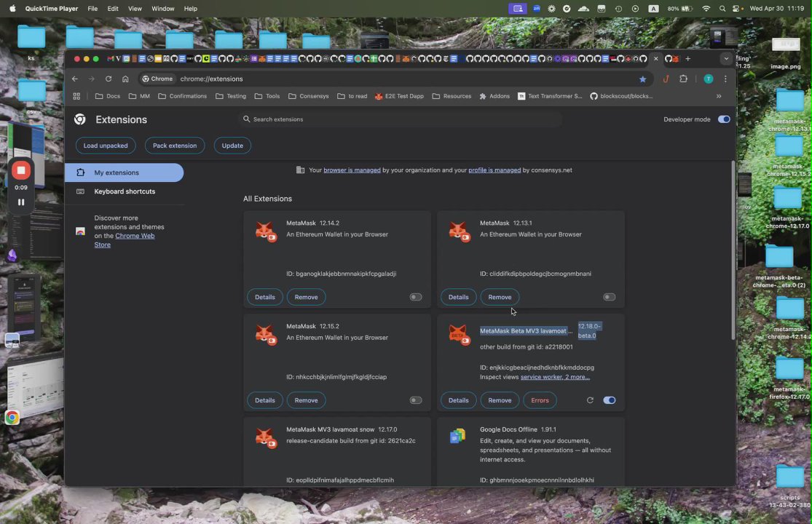Open the Wi-Fi menu bar icon
The image size is (812, 524).
pyautogui.click(x=706, y=9)
